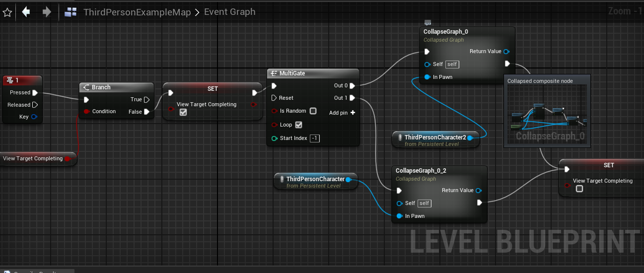Click the Branch node icon
The image size is (644, 273).
pos(86,87)
